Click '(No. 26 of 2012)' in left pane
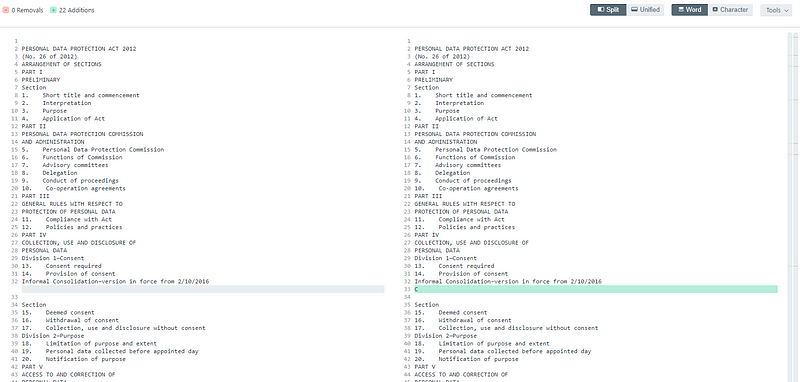The height and width of the screenshot is (382, 800). (49, 57)
